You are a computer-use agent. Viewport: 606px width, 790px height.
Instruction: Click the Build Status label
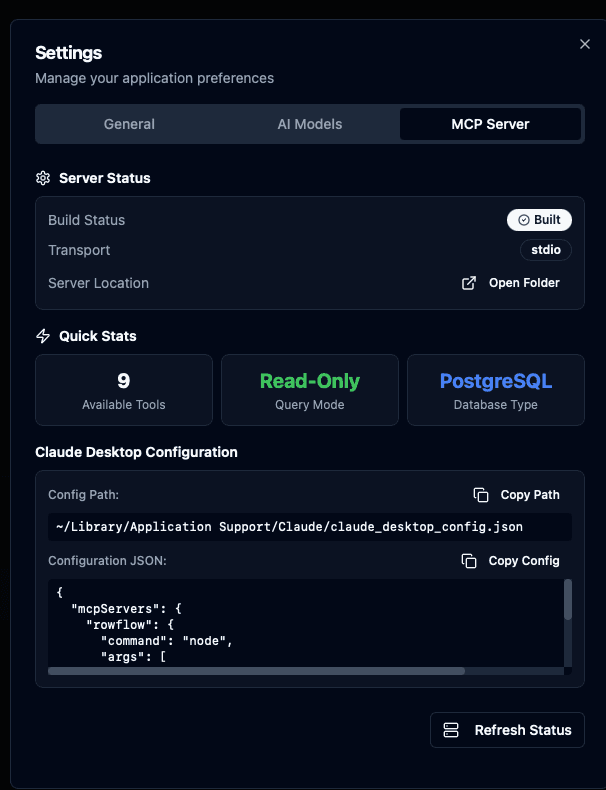pyautogui.click(x=87, y=220)
